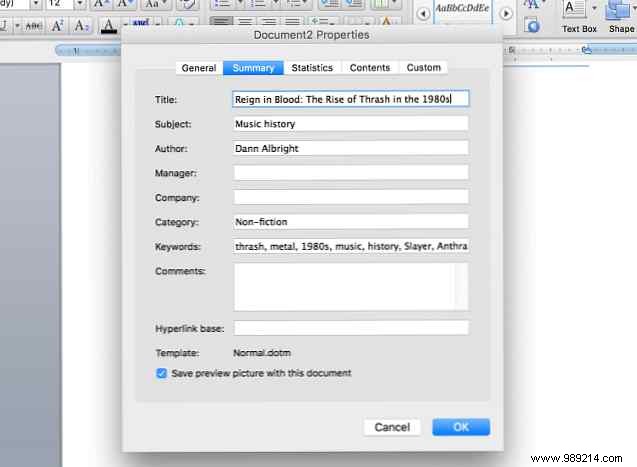
Task: Click into the Title field
Action: coord(351,99)
